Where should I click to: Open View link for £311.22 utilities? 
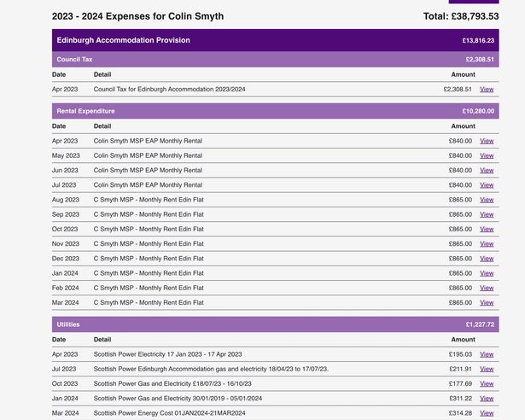[487, 399]
